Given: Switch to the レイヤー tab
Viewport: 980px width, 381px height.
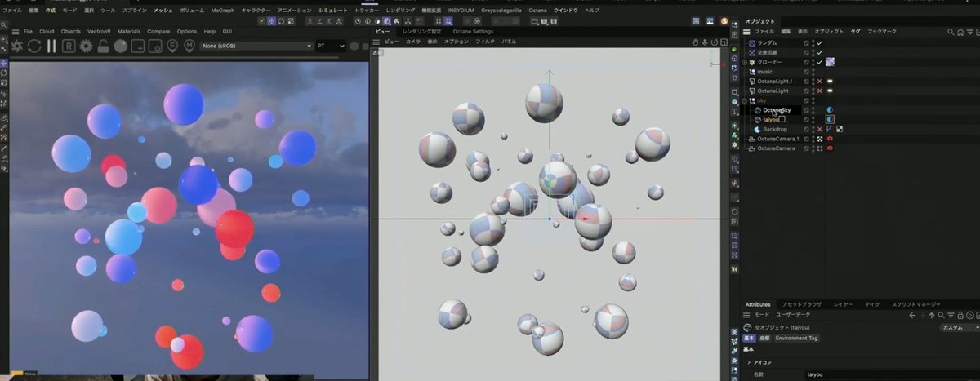Looking at the screenshot, I should (x=843, y=304).
